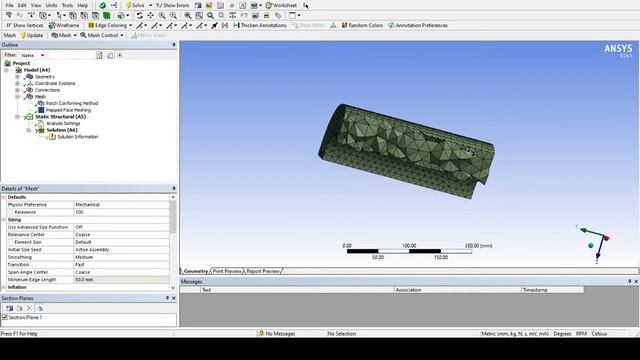The image size is (640, 360).
Task: Click the Update lightning bolt button
Action: (x=32, y=35)
